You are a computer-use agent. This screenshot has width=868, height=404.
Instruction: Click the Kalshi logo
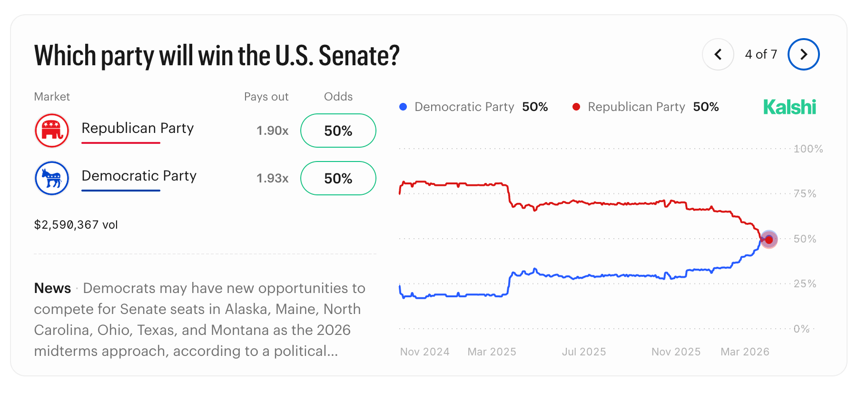point(789,107)
